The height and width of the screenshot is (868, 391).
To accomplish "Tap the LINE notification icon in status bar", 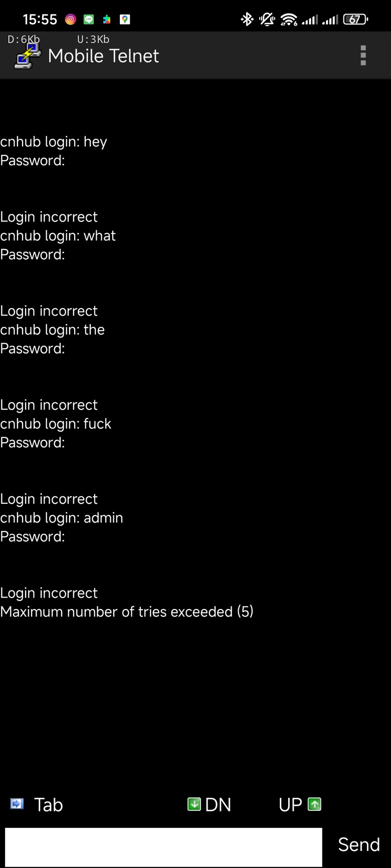I will [x=89, y=20].
